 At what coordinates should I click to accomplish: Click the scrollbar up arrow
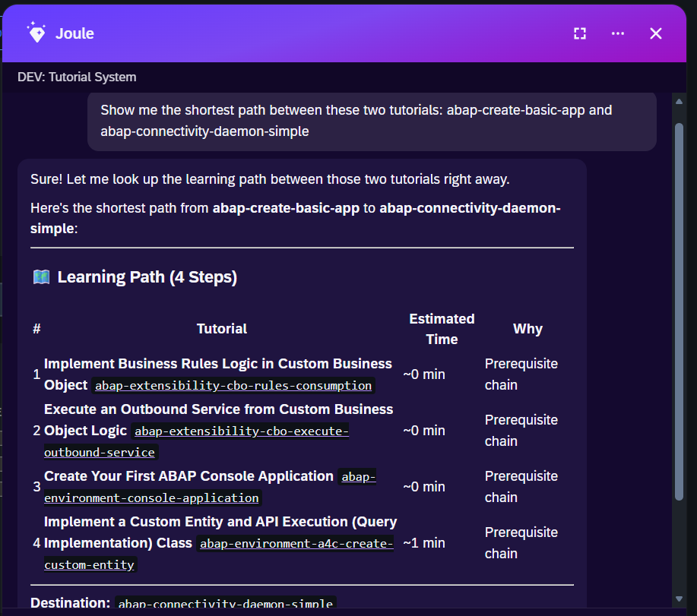point(679,102)
